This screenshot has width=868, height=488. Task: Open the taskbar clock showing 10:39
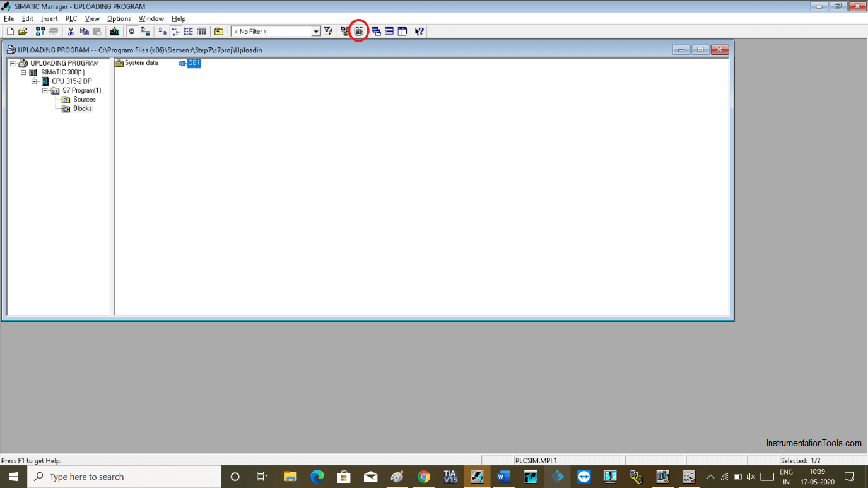[x=817, y=477]
